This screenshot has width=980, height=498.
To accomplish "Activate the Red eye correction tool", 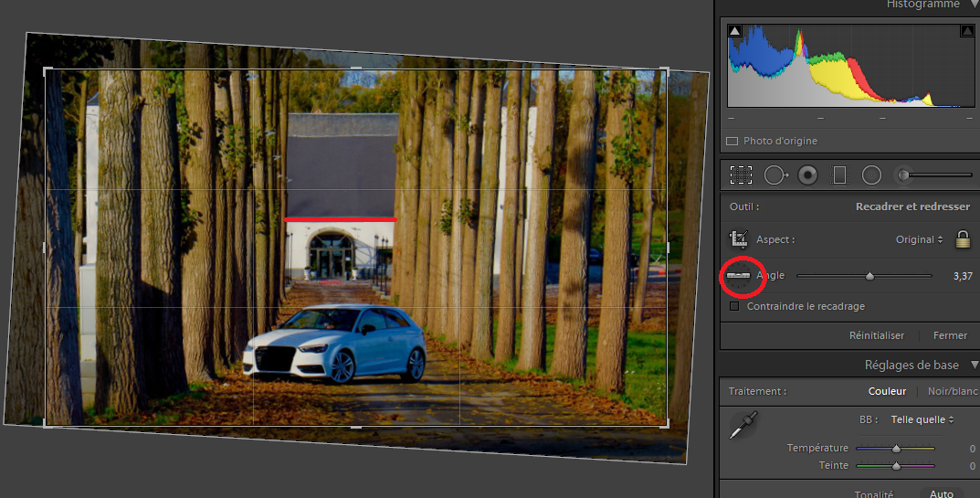I will [807, 175].
